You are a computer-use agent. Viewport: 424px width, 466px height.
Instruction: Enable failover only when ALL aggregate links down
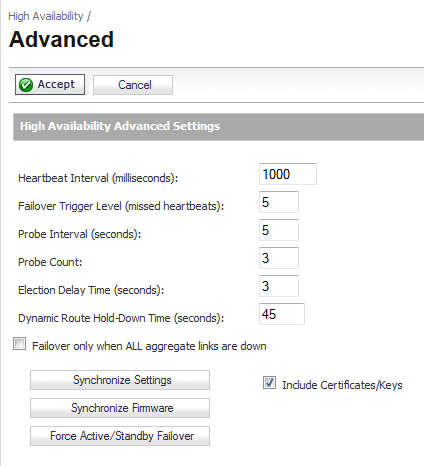pyautogui.click(x=19, y=344)
